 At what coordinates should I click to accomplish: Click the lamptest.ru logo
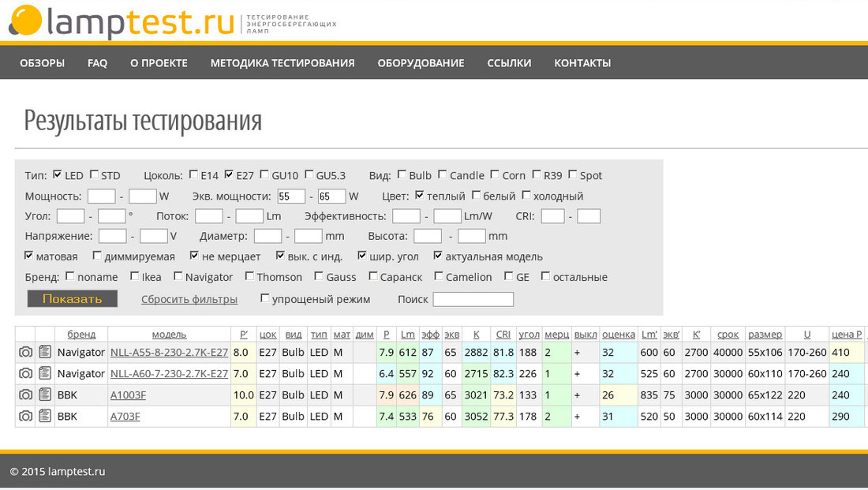tap(122, 21)
